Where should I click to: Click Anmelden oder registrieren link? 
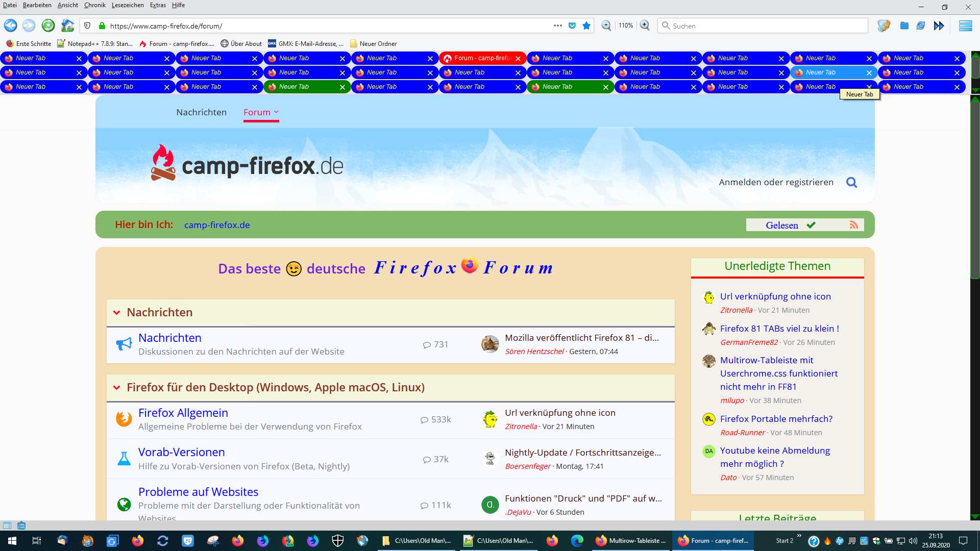point(776,182)
